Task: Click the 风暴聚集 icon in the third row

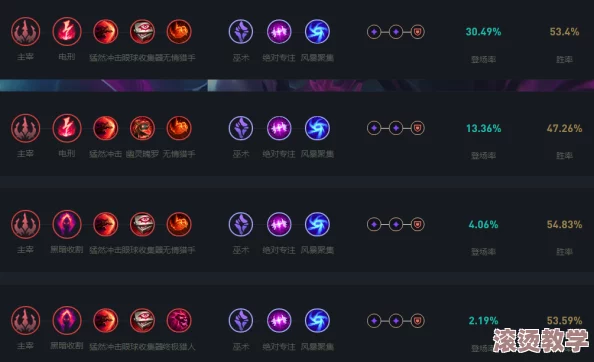Action: pyautogui.click(x=317, y=225)
